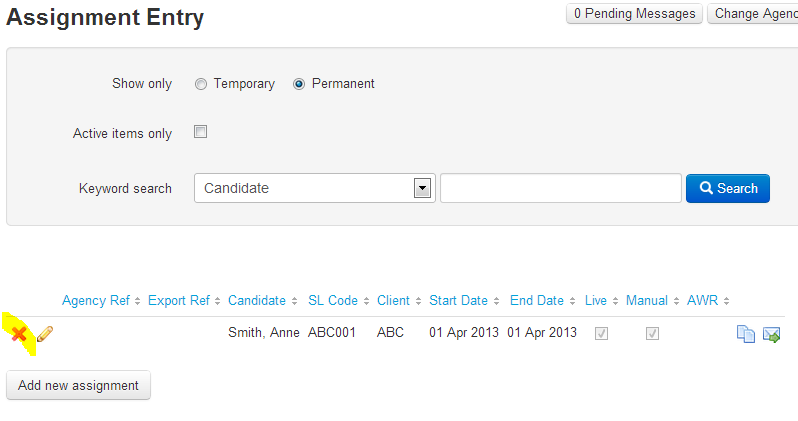Edit the assignment using the pencil icon
Image resolution: width=798 pixels, height=421 pixels.
point(45,334)
